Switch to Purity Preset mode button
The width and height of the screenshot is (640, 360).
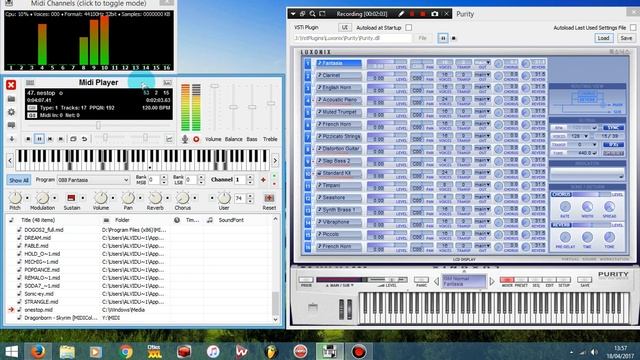(521, 280)
